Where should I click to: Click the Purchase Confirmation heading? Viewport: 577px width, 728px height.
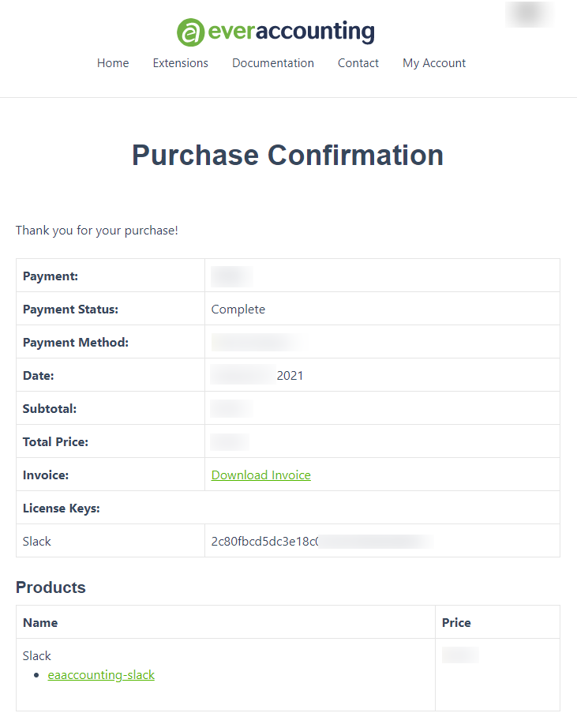pyautogui.click(x=288, y=155)
